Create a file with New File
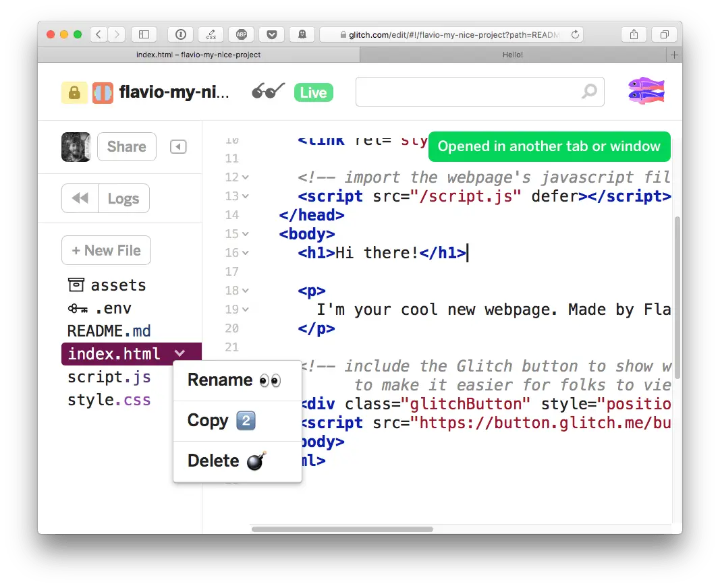 (106, 250)
